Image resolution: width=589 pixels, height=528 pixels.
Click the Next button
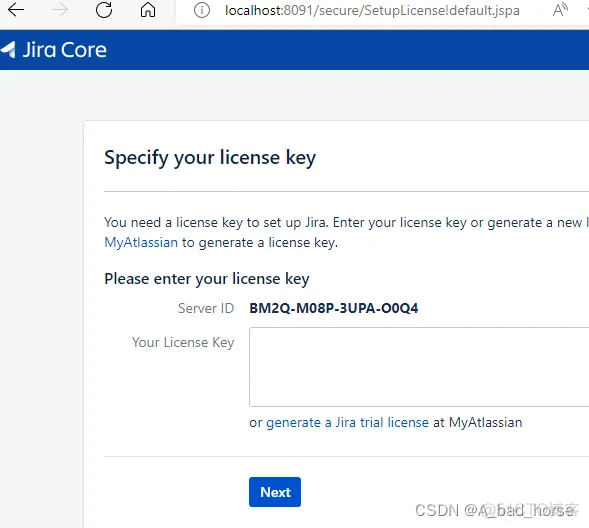(275, 492)
